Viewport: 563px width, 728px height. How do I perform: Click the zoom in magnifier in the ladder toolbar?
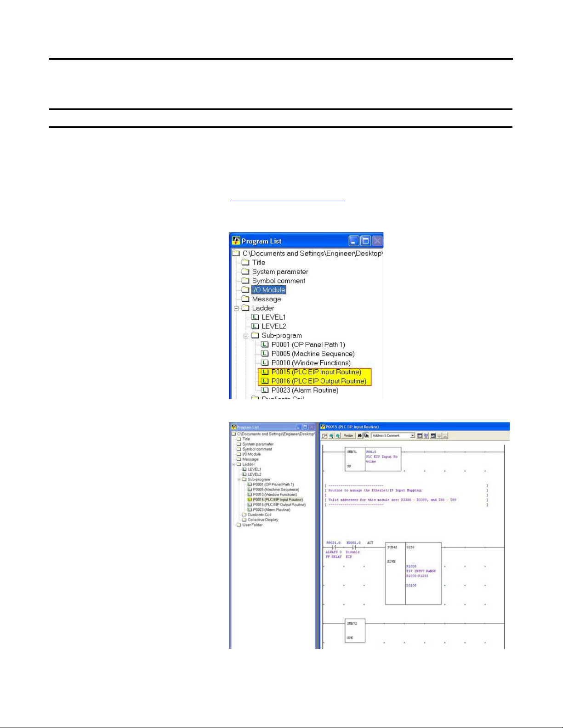pos(331,435)
